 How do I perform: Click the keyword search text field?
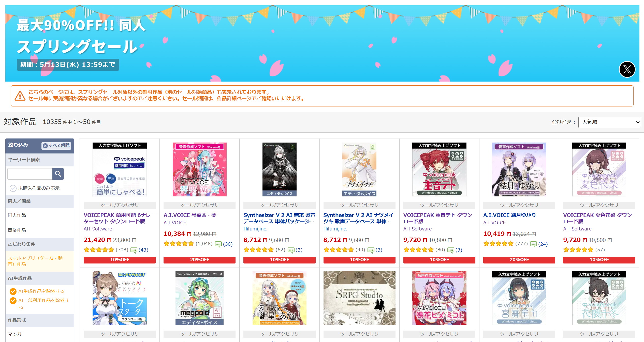(30, 174)
